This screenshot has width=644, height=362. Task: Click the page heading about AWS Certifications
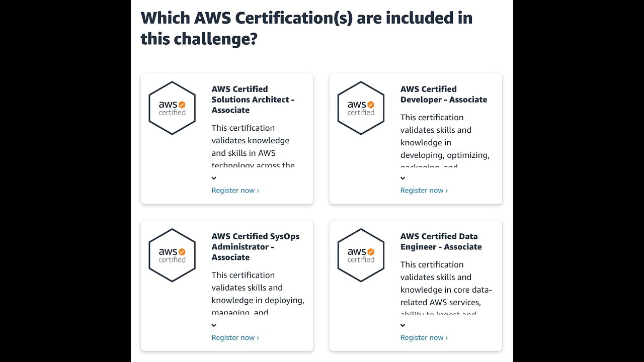click(306, 28)
